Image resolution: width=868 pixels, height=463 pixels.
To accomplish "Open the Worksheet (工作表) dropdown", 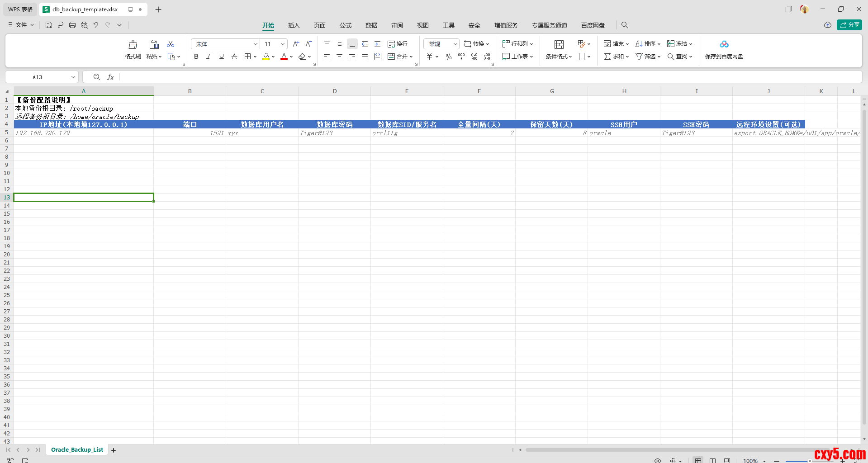I will (517, 57).
